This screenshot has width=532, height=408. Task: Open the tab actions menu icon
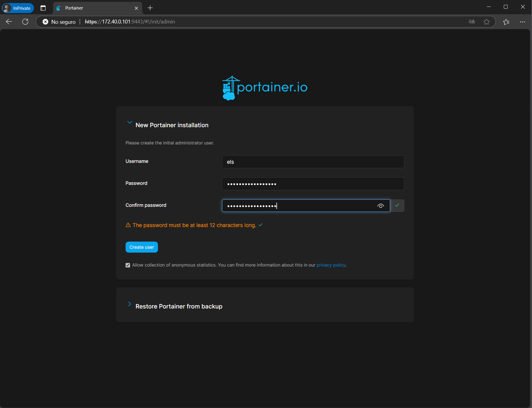click(x=43, y=8)
